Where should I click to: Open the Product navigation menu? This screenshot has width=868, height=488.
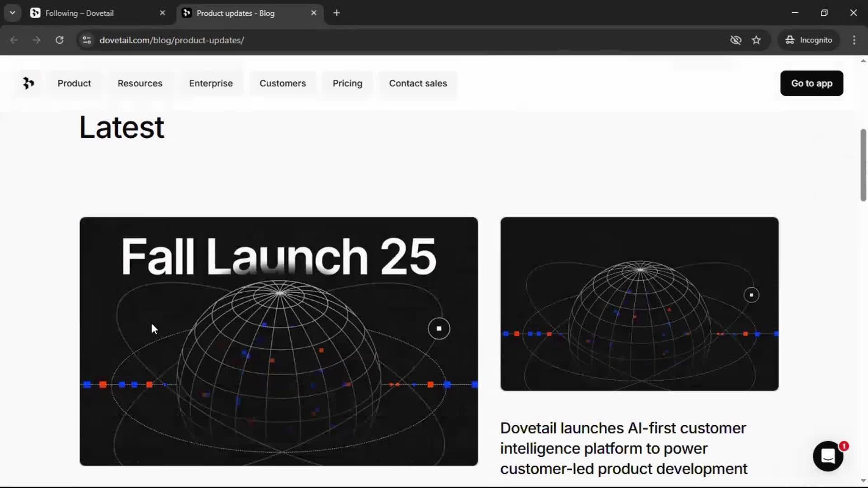pyautogui.click(x=74, y=84)
